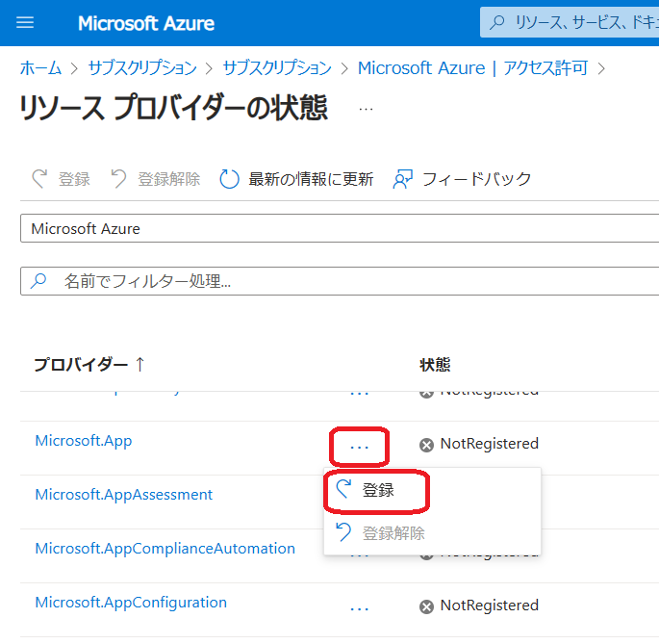The height and width of the screenshot is (644, 659).
Task: Click the search magnifier icon in top bar
Action: tap(497, 21)
